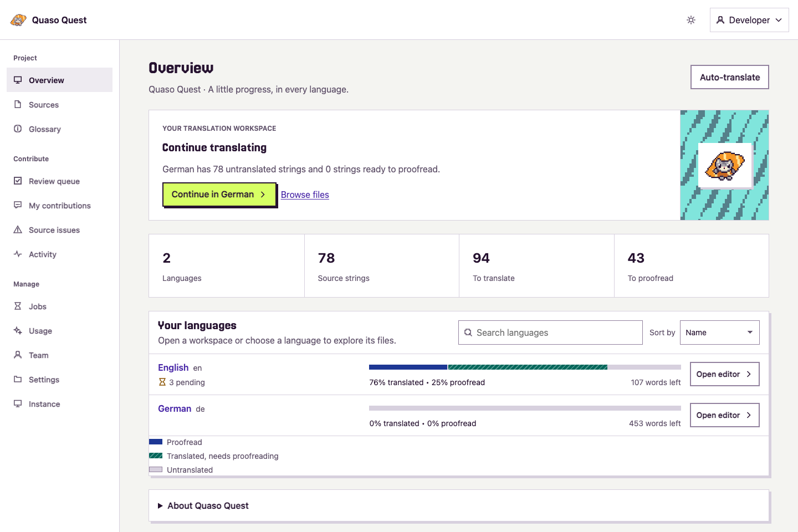Screen dimensions: 798x532
Task: Open the Developer account dropdown
Action: pos(749,20)
